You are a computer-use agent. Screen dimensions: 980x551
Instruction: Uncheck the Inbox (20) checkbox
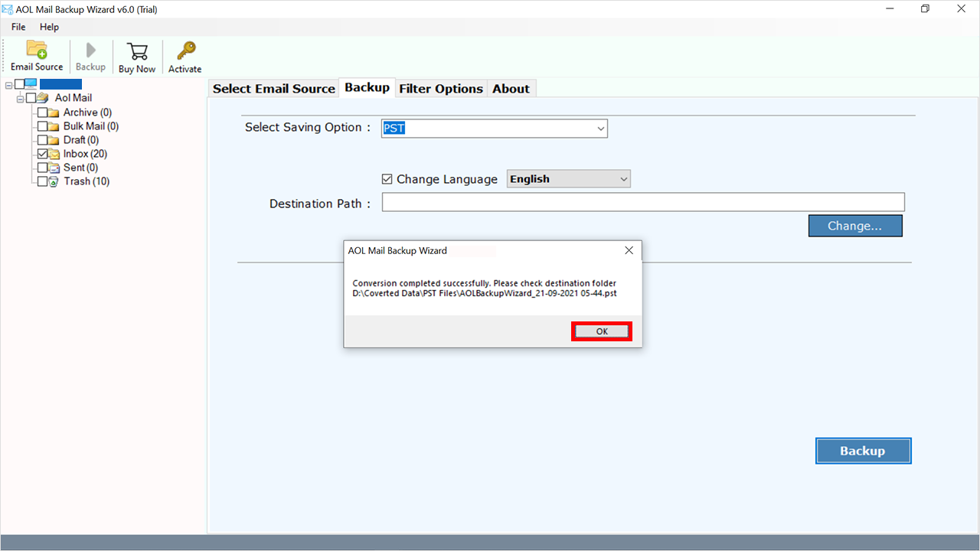click(x=42, y=154)
